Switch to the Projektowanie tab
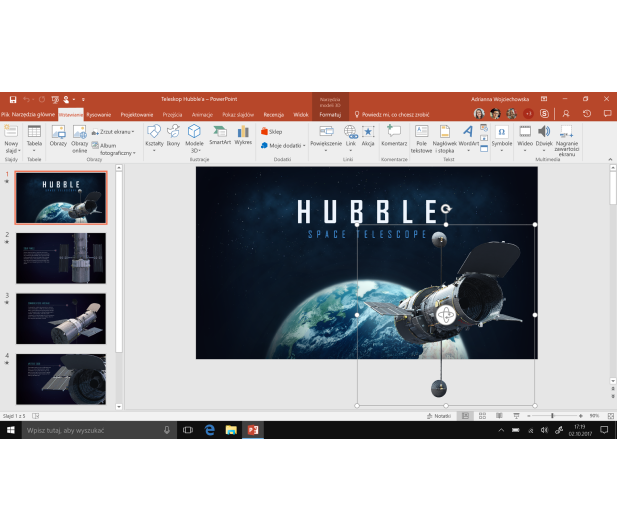The width and height of the screenshot is (617, 530). coord(137,115)
